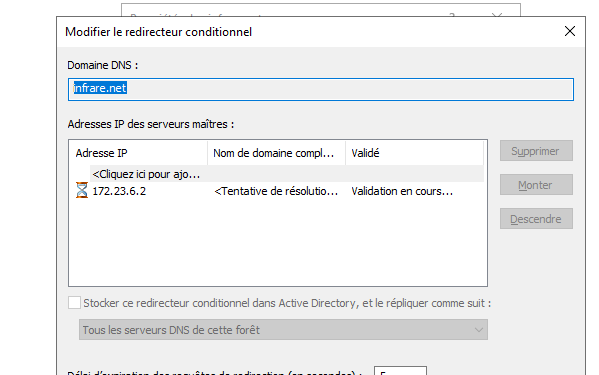Click the Nom de domaine compl... column header
Image resolution: width=599 pixels, height=375 pixels.
276,153
